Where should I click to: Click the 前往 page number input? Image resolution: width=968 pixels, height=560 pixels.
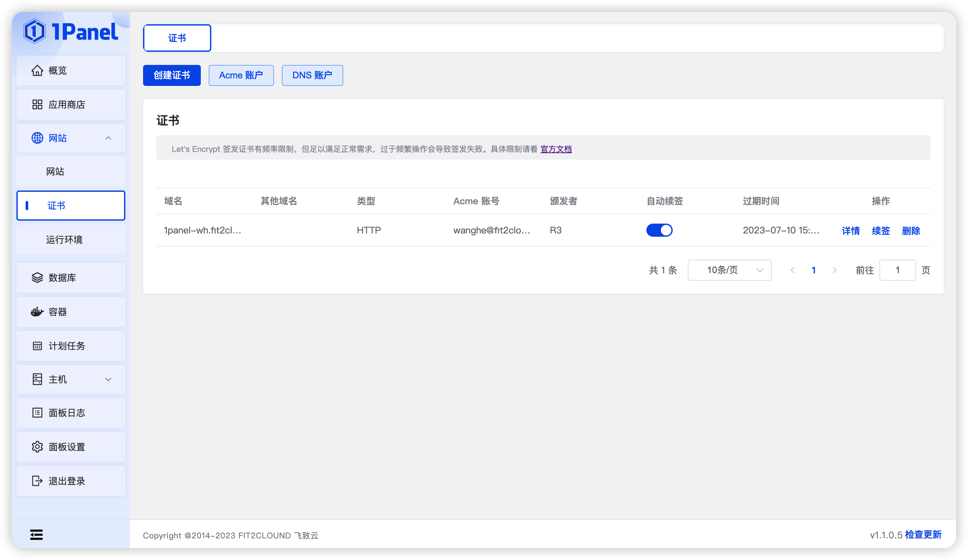897,270
